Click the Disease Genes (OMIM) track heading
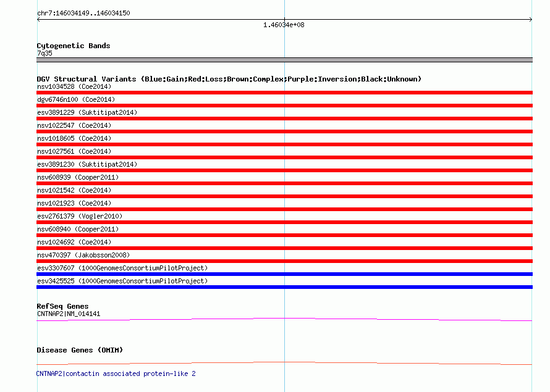 pyautogui.click(x=80, y=350)
